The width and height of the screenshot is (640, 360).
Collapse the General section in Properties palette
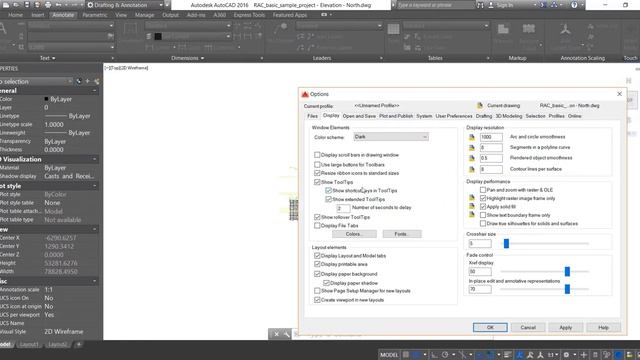tap(95, 91)
